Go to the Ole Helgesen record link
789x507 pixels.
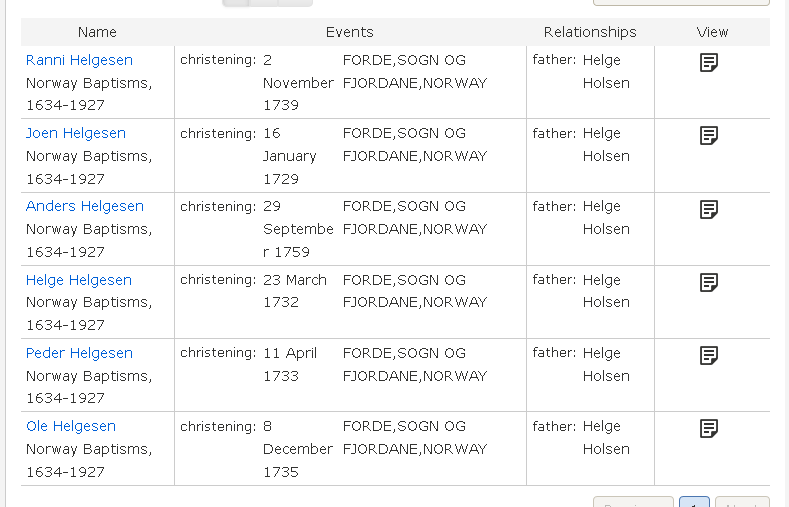tap(71, 426)
